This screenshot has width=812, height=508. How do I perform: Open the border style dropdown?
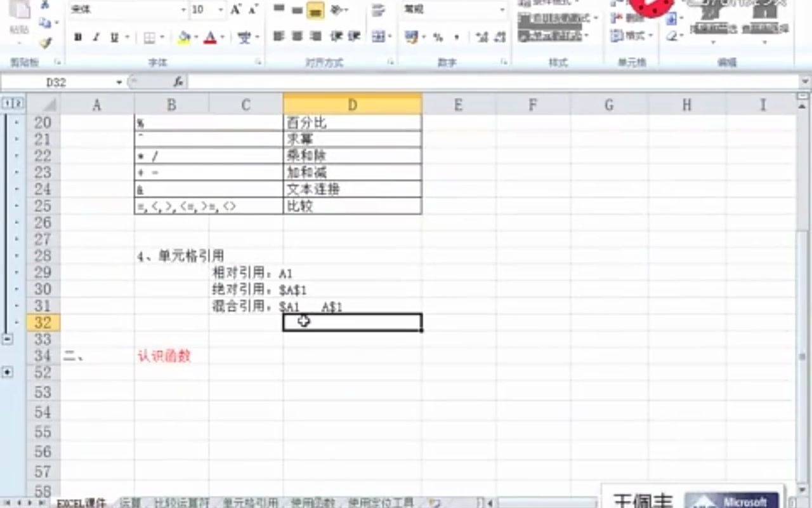pyautogui.click(x=162, y=36)
